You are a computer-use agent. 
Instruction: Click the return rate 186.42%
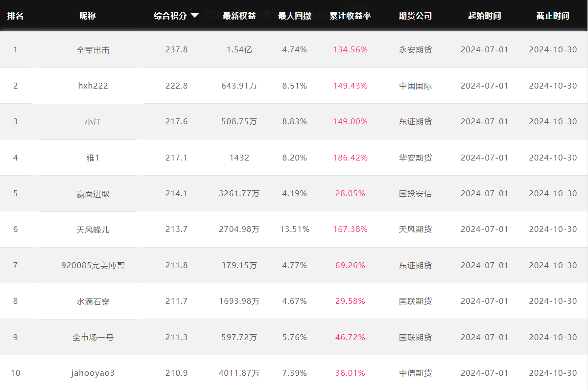point(350,158)
